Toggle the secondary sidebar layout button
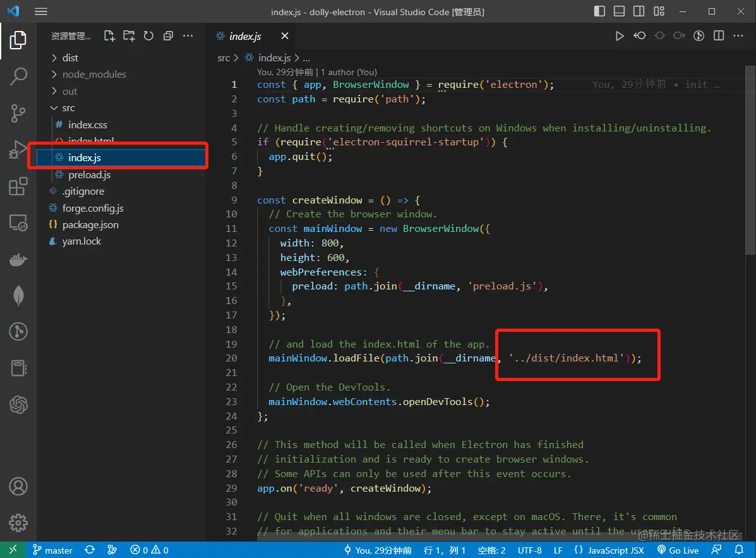The image size is (756, 558). click(x=639, y=11)
